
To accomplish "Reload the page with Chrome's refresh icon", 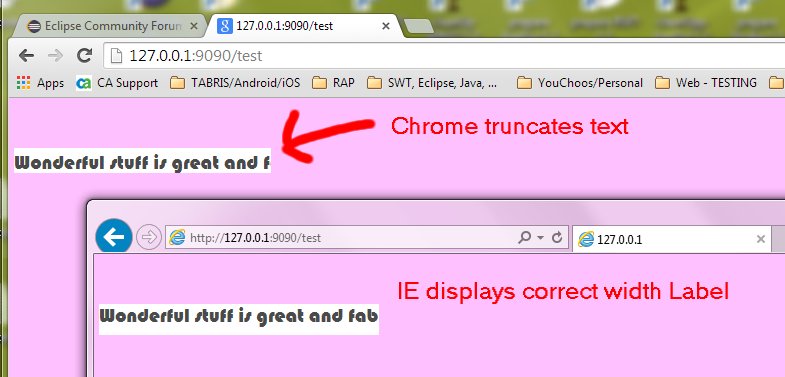I will coord(85,55).
